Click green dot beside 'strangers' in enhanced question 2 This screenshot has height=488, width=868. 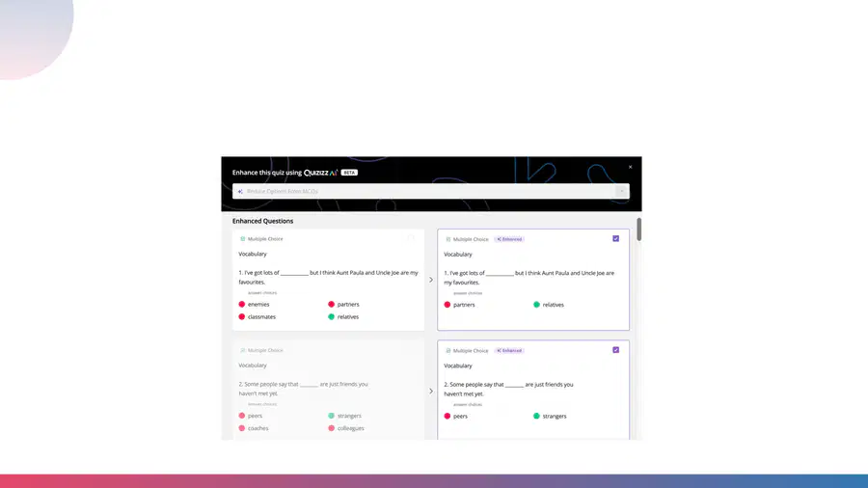(x=536, y=416)
